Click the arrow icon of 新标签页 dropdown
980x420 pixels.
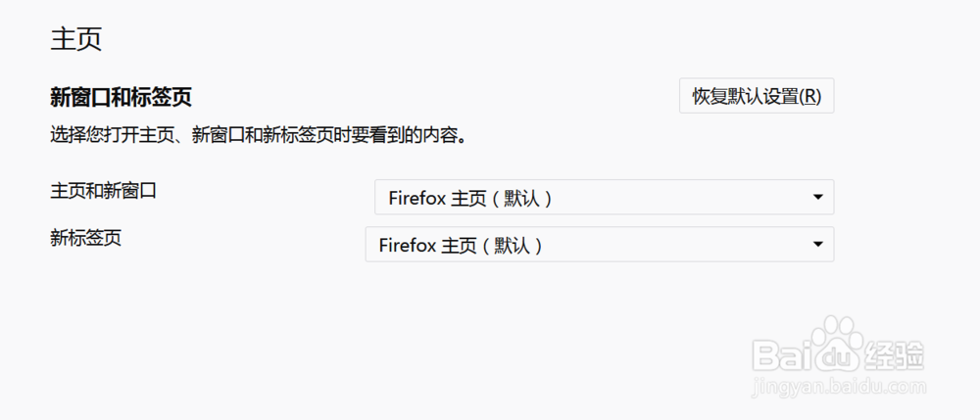coord(817,245)
